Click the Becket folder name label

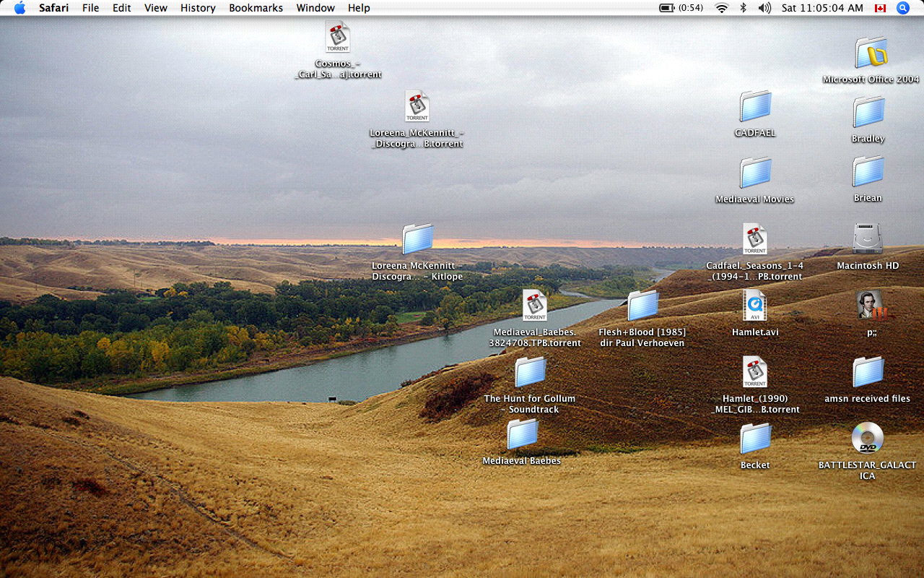coord(755,465)
